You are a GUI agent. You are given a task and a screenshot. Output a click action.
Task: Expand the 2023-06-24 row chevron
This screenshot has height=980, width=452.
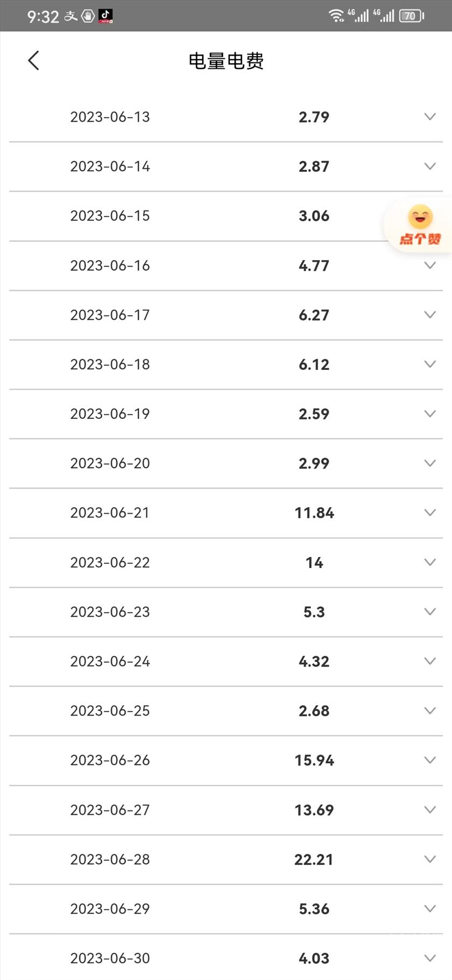(430, 661)
